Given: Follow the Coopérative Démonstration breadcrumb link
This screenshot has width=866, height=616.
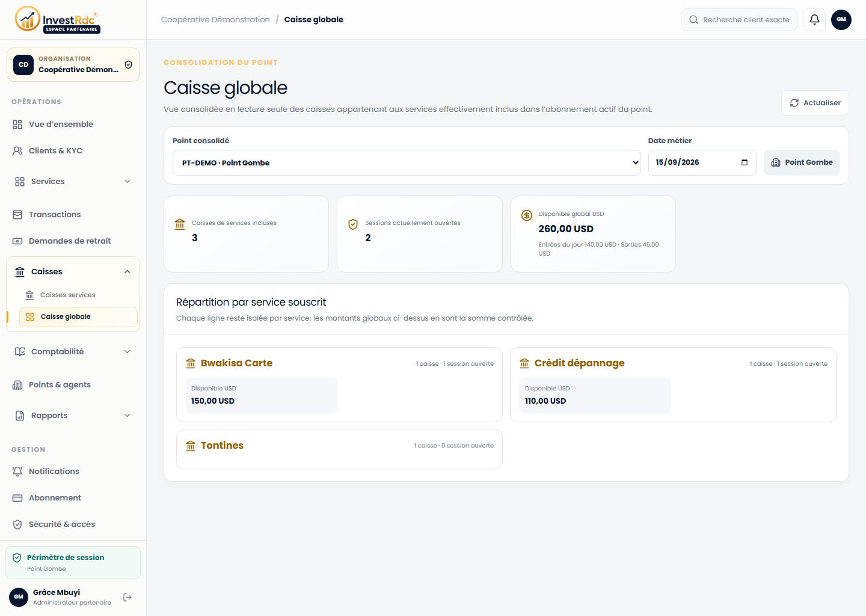Looking at the screenshot, I should [x=215, y=20].
